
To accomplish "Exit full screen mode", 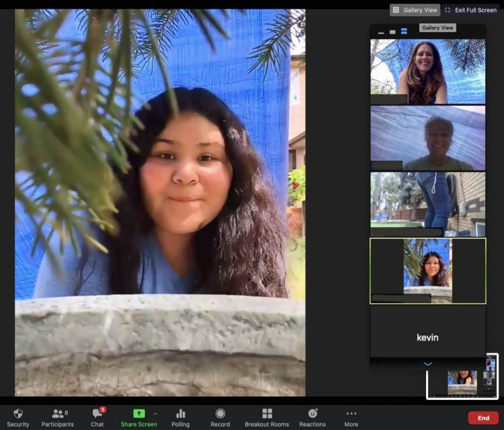I will point(470,10).
